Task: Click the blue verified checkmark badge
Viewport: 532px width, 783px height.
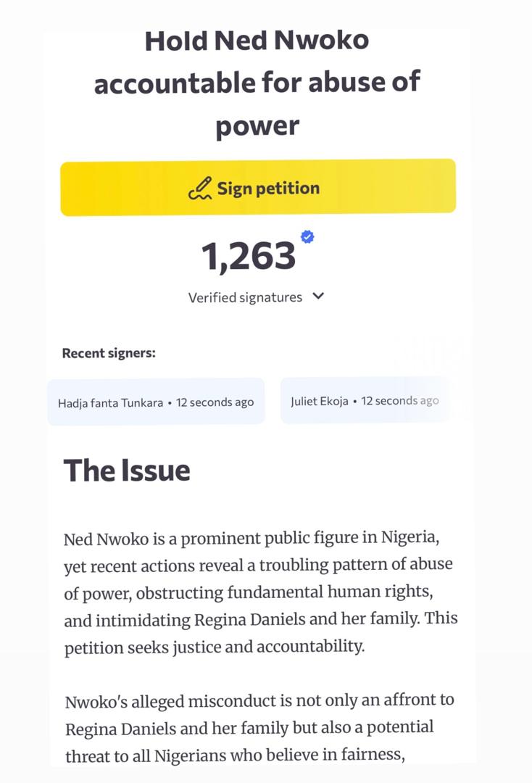Action: pos(307,236)
